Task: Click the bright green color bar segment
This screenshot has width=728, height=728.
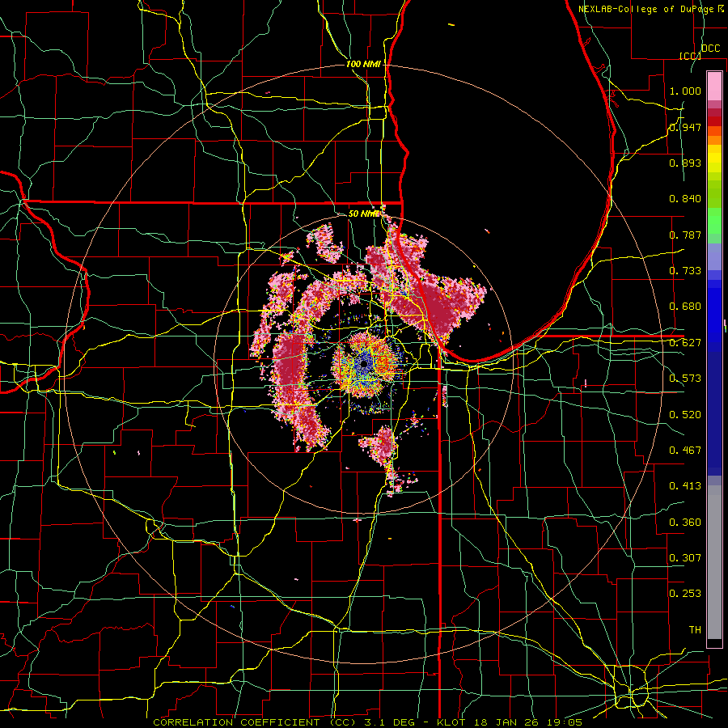Action: point(714,221)
